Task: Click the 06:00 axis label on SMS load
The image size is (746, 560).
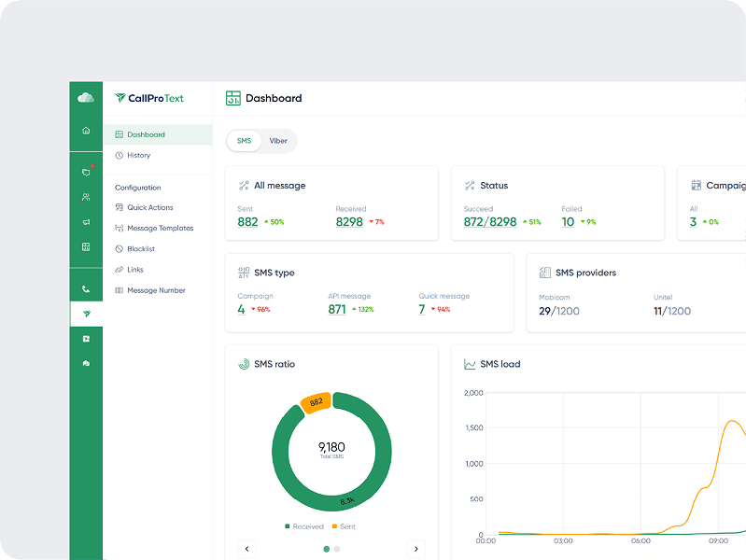Action: point(640,540)
